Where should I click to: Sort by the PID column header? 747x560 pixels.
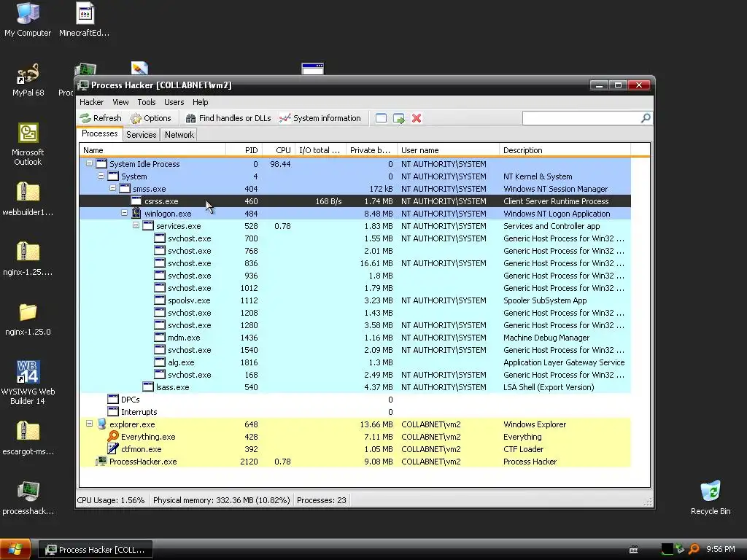244,150
